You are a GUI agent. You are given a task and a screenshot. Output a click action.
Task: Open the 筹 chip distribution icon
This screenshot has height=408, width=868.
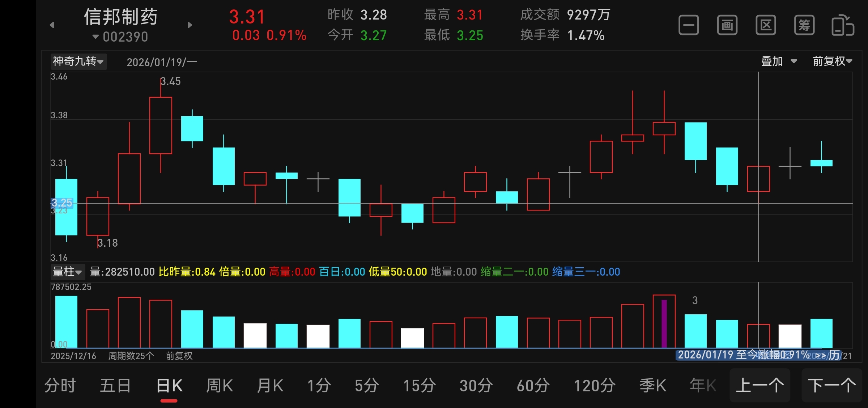[x=804, y=25]
